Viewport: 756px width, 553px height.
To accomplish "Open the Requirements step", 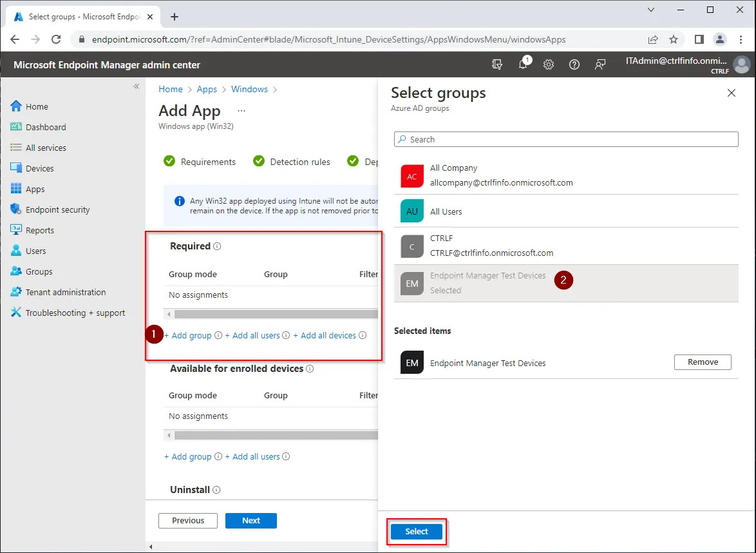I will coord(200,162).
